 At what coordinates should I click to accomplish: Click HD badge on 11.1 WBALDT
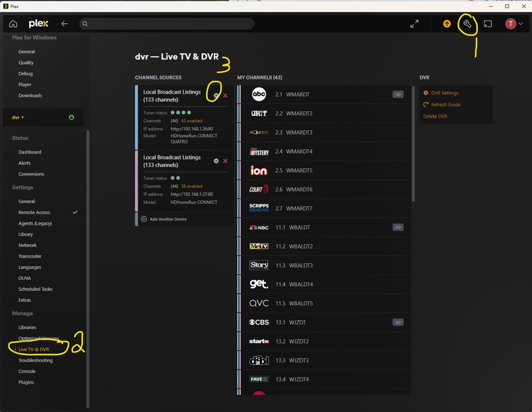[x=398, y=227]
